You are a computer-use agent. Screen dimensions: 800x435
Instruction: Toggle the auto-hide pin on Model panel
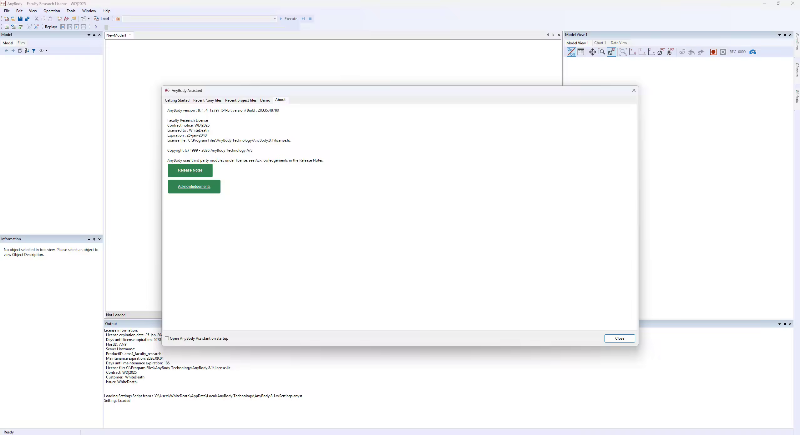click(92, 34)
